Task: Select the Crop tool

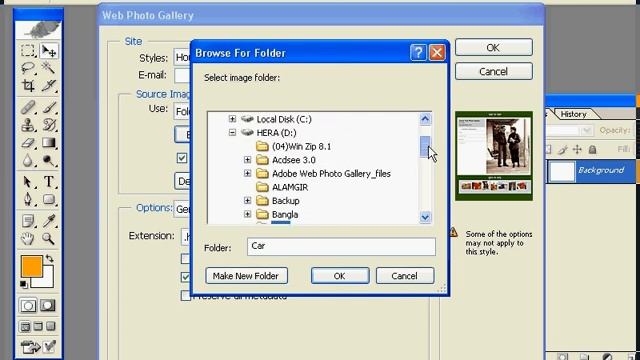Action: tap(28, 85)
